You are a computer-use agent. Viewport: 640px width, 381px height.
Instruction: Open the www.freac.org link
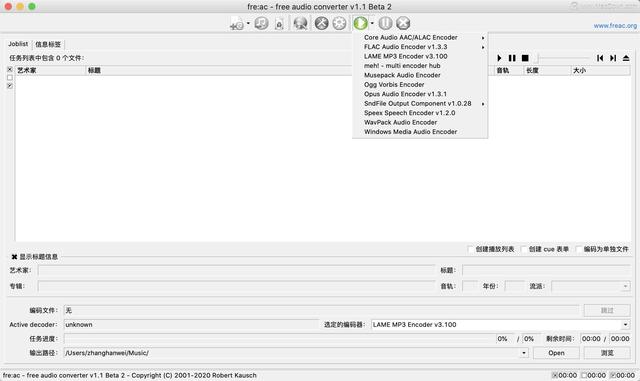click(x=615, y=26)
